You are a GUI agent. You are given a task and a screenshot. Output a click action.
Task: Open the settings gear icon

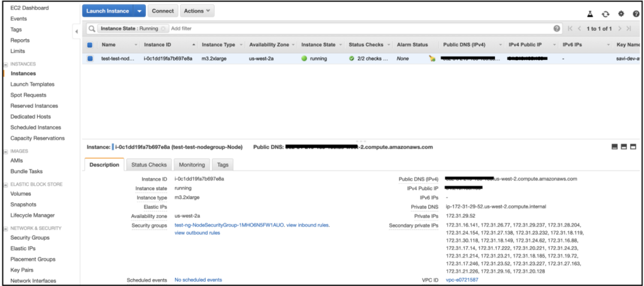coord(621,14)
